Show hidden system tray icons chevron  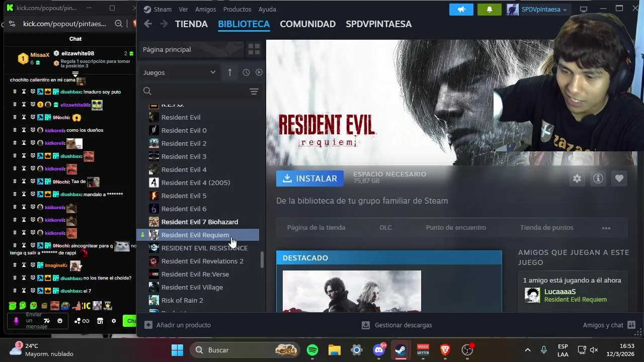528,350
